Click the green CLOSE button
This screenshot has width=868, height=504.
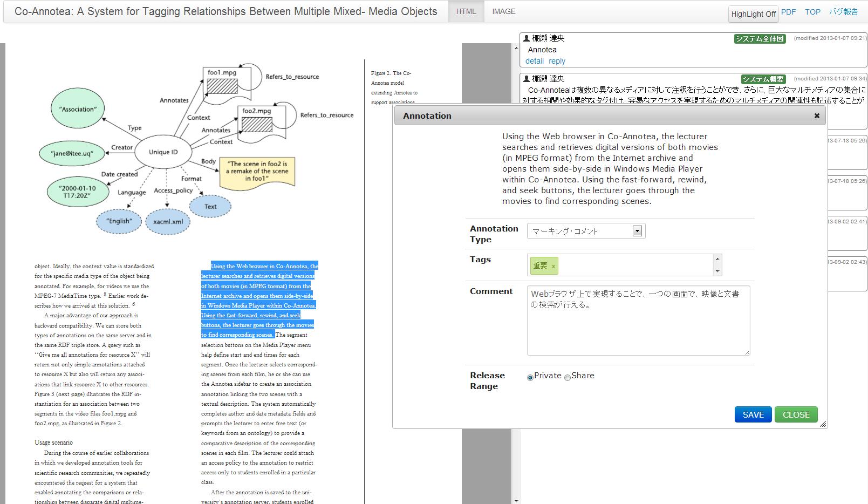(x=796, y=414)
